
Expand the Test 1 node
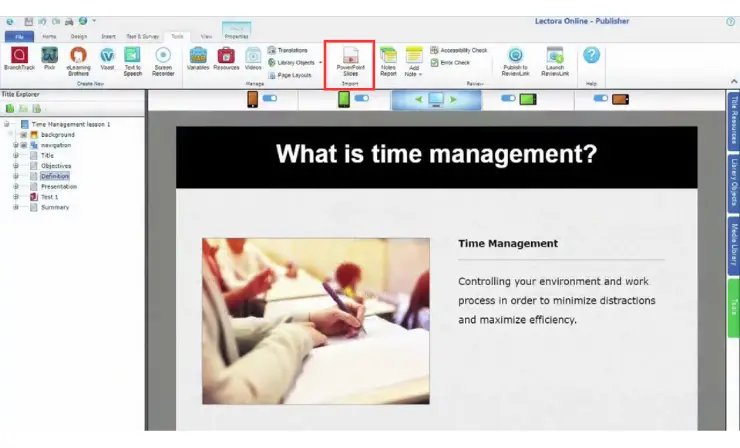[16, 197]
